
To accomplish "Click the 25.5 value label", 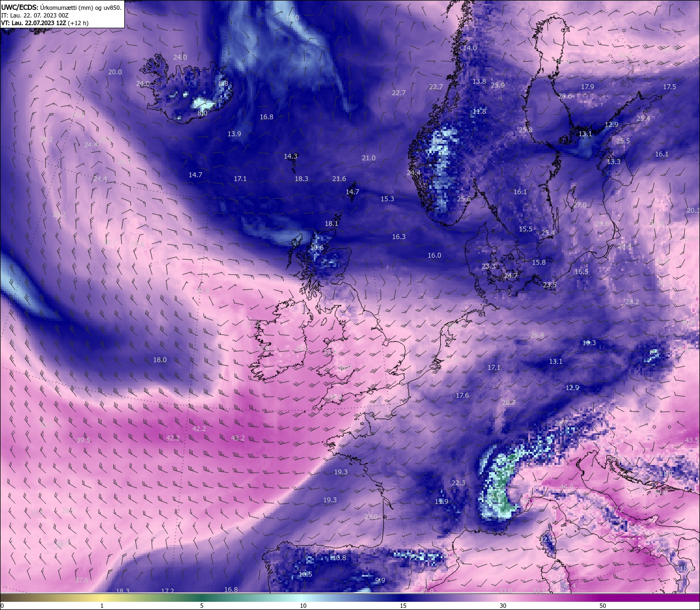I will pos(623,141).
